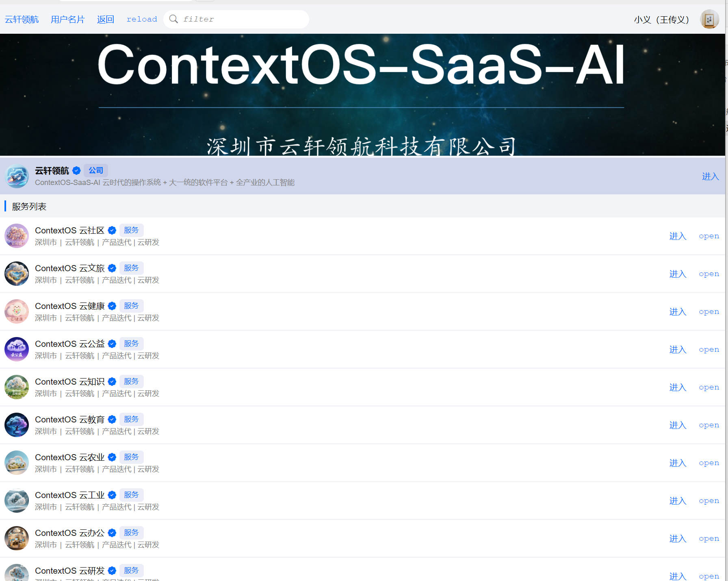The height and width of the screenshot is (581, 728).
Task: Click the search magnifier icon
Action: pyautogui.click(x=173, y=19)
